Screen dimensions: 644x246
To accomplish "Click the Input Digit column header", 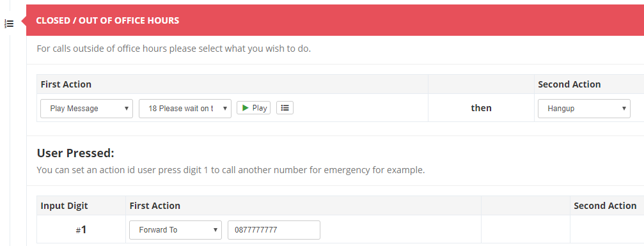I will point(64,206).
